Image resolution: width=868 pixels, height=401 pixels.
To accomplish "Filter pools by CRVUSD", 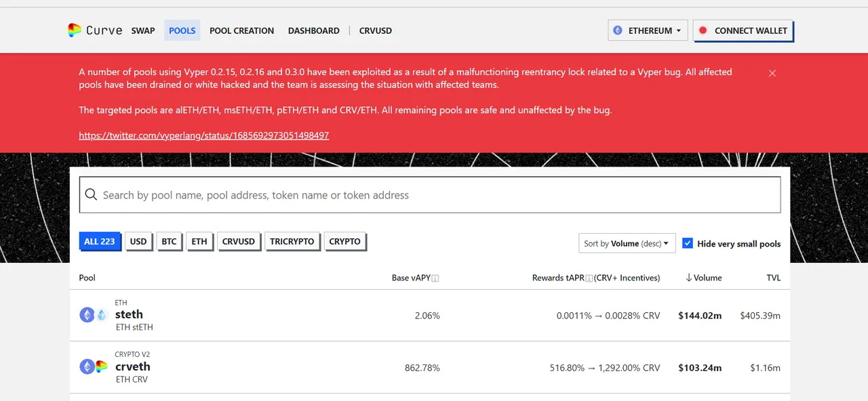I will [239, 241].
